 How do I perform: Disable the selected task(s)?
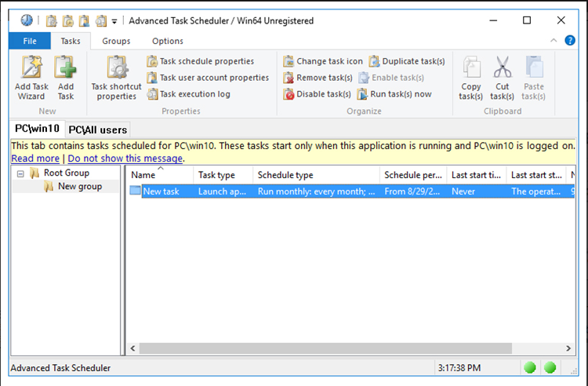[x=317, y=94]
